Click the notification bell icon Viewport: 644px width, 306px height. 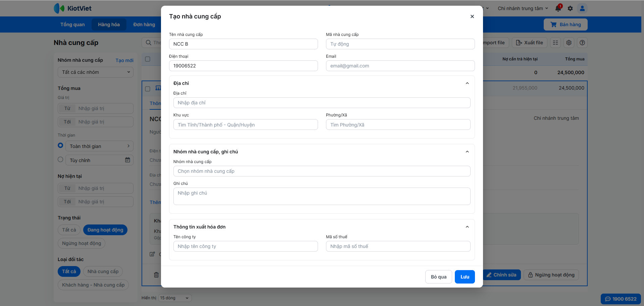(558, 8)
